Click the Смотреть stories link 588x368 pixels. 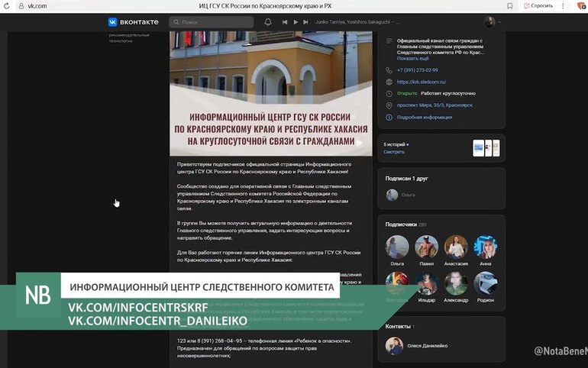pyautogui.click(x=394, y=152)
